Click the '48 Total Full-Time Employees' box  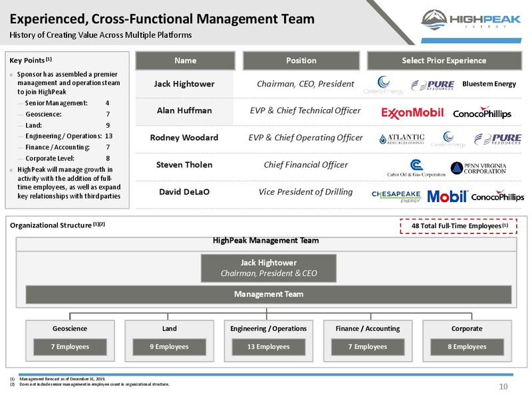(459, 226)
